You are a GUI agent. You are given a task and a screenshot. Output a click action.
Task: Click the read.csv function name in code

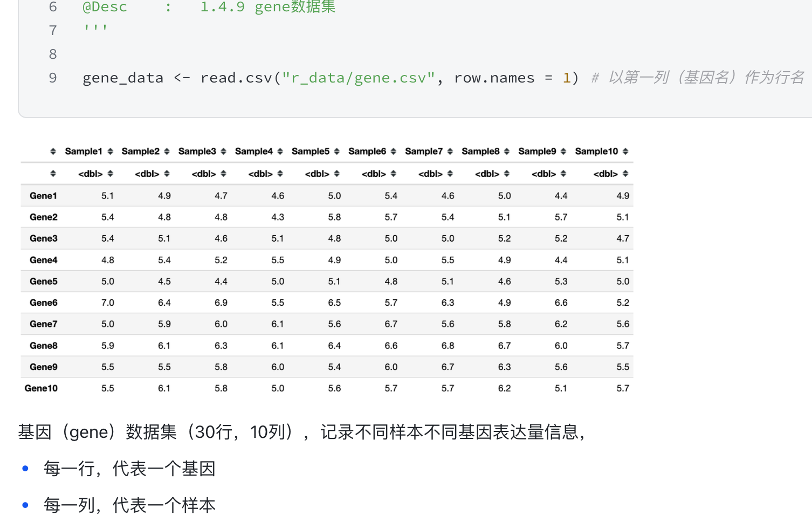[x=236, y=78]
